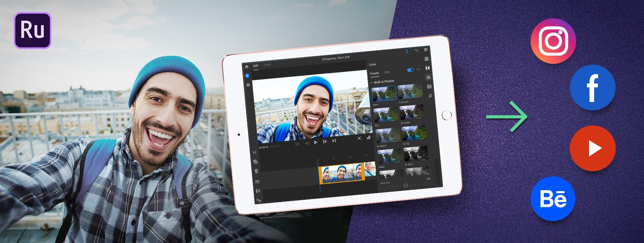Click the Philippines: Main Edit title
The width and height of the screenshot is (644, 243).
[336, 58]
